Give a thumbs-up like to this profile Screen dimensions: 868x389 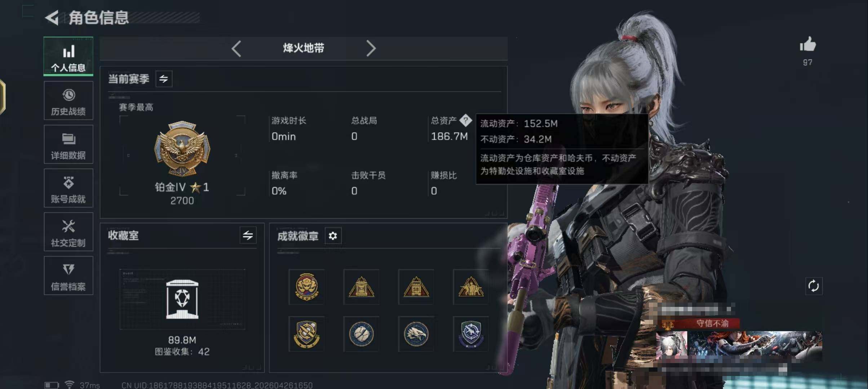pyautogui.click(x=807, y=45)
